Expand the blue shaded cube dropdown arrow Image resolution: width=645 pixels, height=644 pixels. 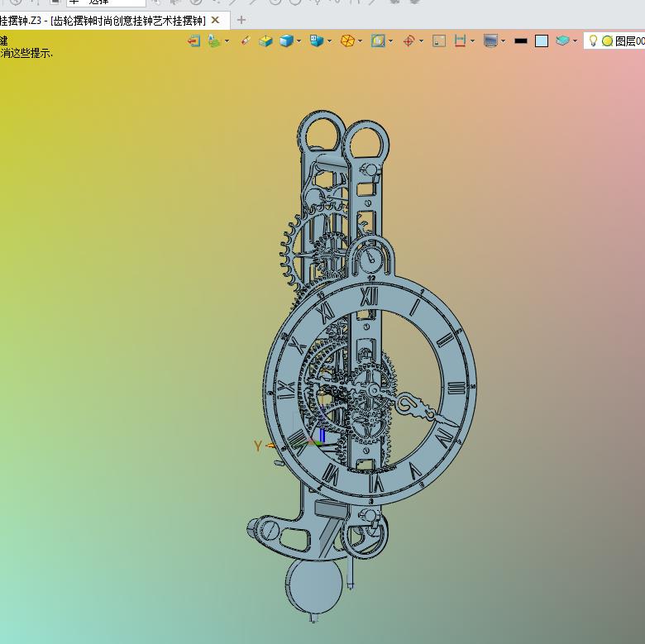click(299, 41)
